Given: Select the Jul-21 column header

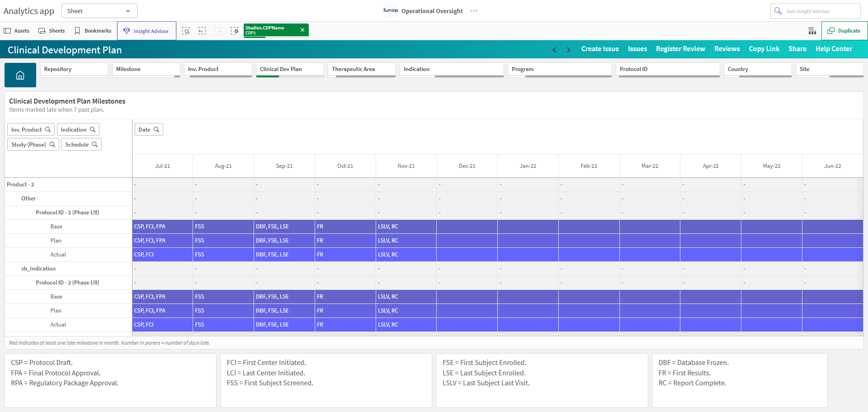Looking at the screenshot, I should point(162,166).
